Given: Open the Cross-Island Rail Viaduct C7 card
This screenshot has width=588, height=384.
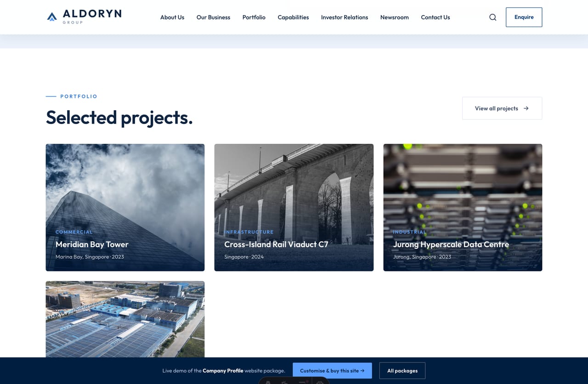Looking at the screenshot, I should [x=294, y=208].
